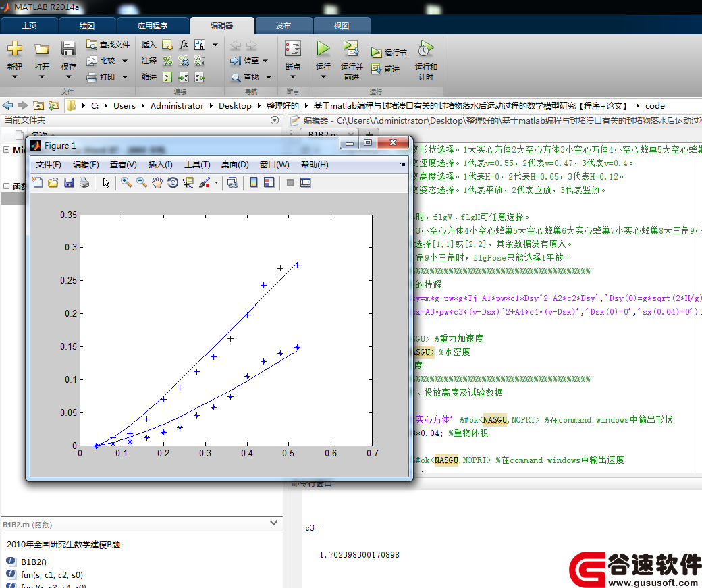Click the smart indent icon
Screen dimensions: 702x588
click(x=167, y=77)
